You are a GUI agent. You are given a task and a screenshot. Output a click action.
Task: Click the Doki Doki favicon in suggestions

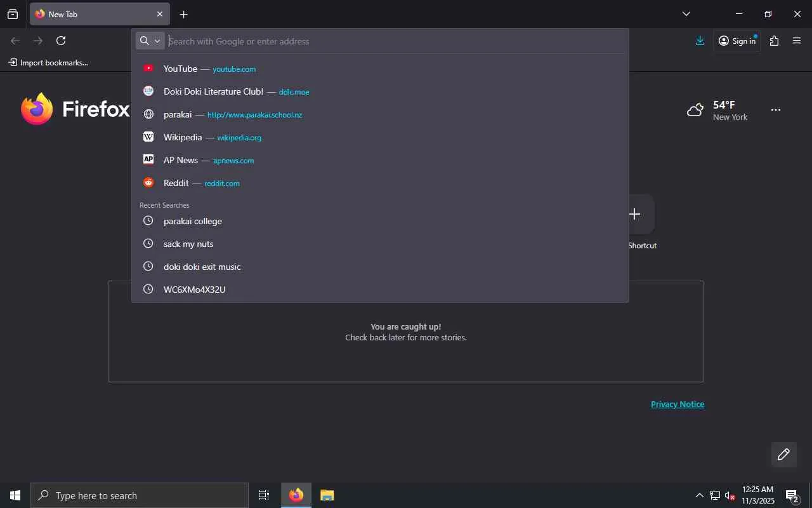click(x=148, y=91)
